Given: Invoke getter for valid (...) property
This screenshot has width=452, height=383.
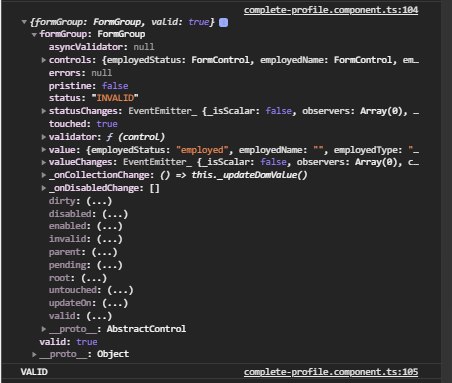Looking at the screenshot, I should click(99, 316).
